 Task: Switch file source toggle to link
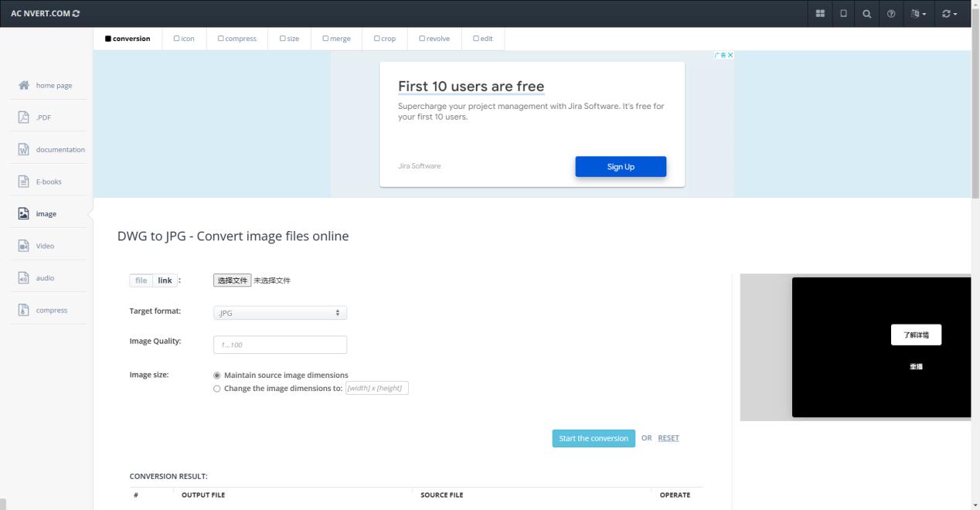click(x=165, y=280)
